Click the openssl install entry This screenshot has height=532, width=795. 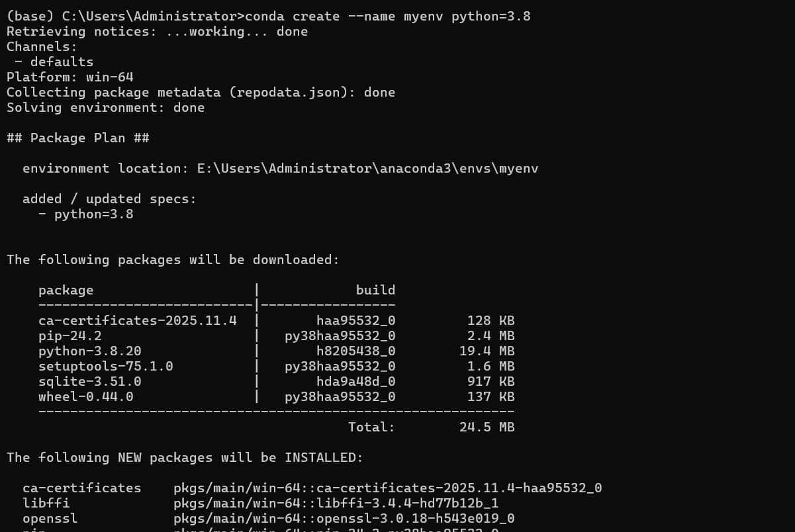point(50,518)
